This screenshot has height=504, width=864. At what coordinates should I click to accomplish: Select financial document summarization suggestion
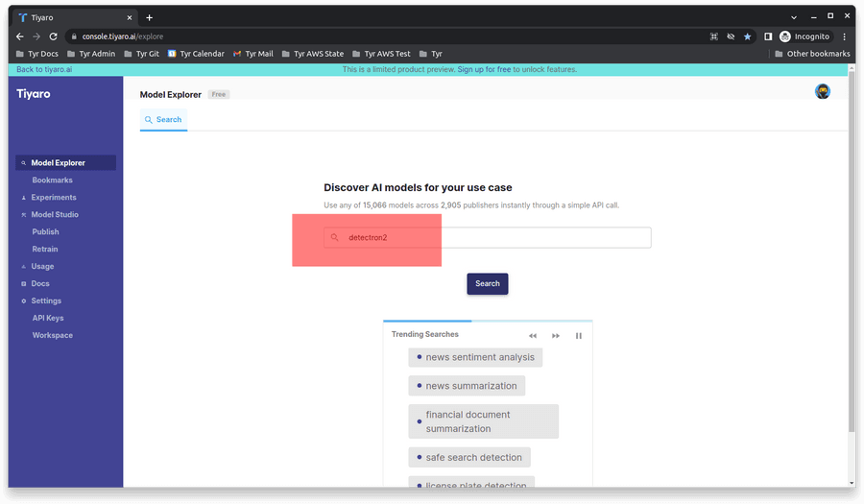[483, 421]
